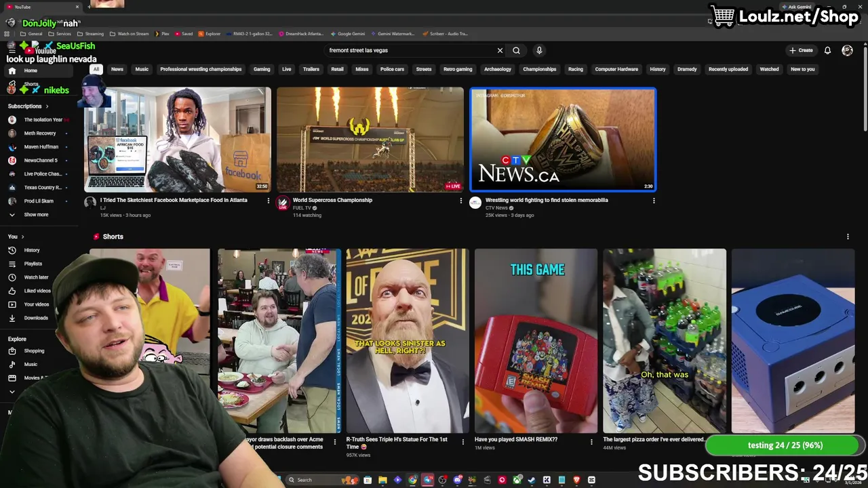Play the Facebook Marketplace Food video thumbnail
The width and height of the screenshot is (868, 488).
[x=178, y=140]
